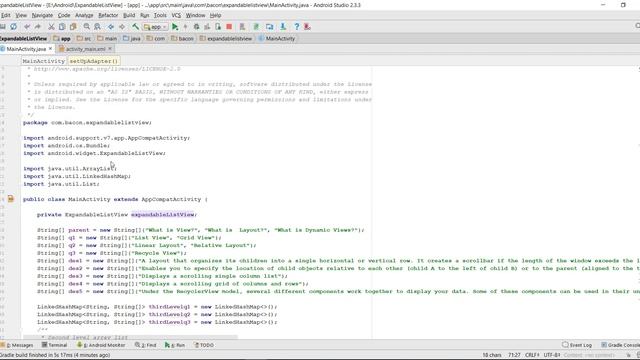Switch to the MainActivity.java editor tab
640x360 pixels.
[26, 49]
